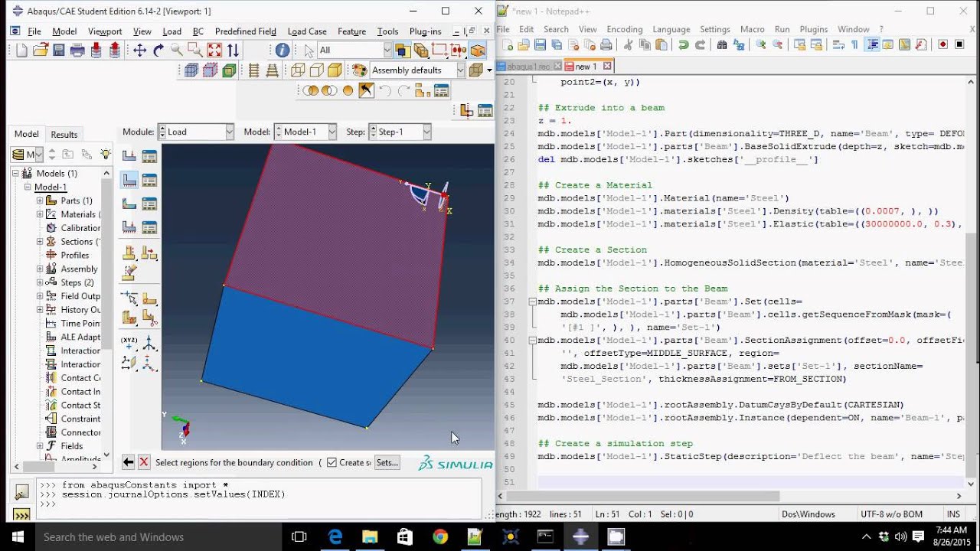
Task: Switch to abaqus1.rec tab in Notepad++
Action: point(528,67)
